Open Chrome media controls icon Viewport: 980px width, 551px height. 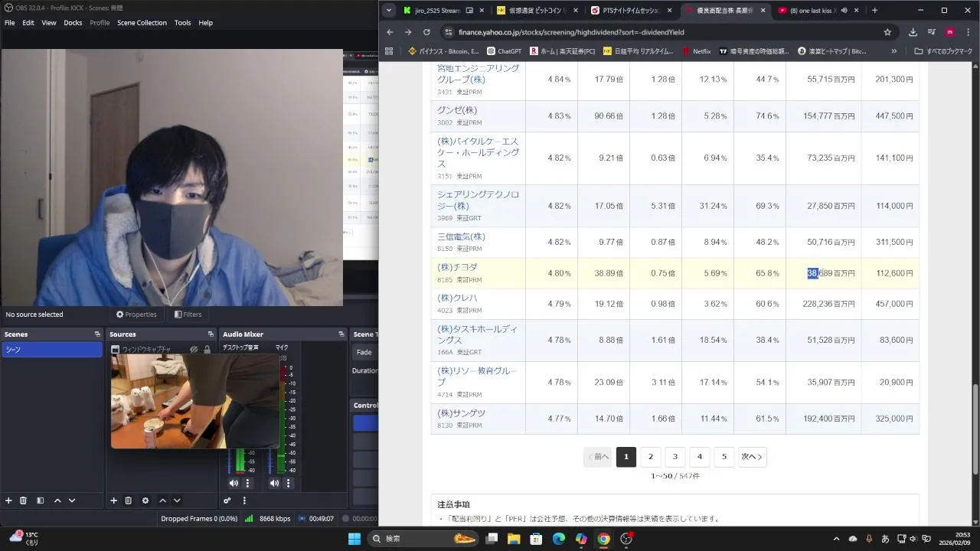pos(932,32)
